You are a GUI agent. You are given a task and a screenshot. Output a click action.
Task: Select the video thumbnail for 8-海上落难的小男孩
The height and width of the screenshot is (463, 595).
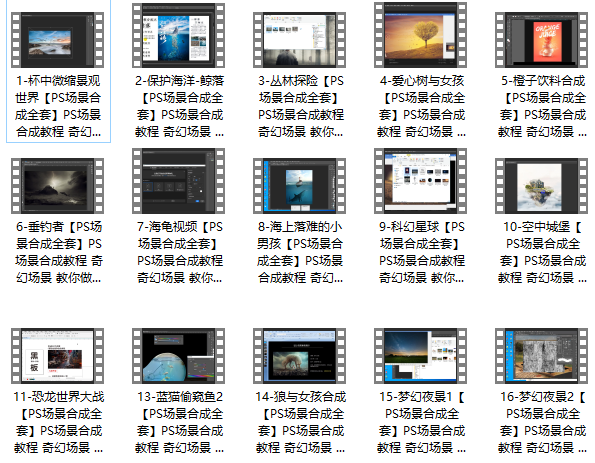pyautogui.click(x=299, y=186)
